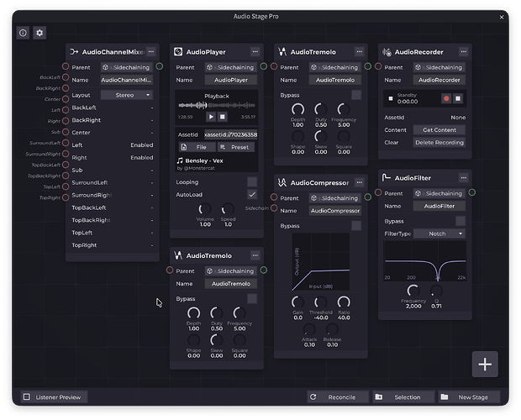Image resolution: width=521 pixels, height=420 pixels.
Task: Open AudioRecorder node options menu
Action: click(464, 51)
